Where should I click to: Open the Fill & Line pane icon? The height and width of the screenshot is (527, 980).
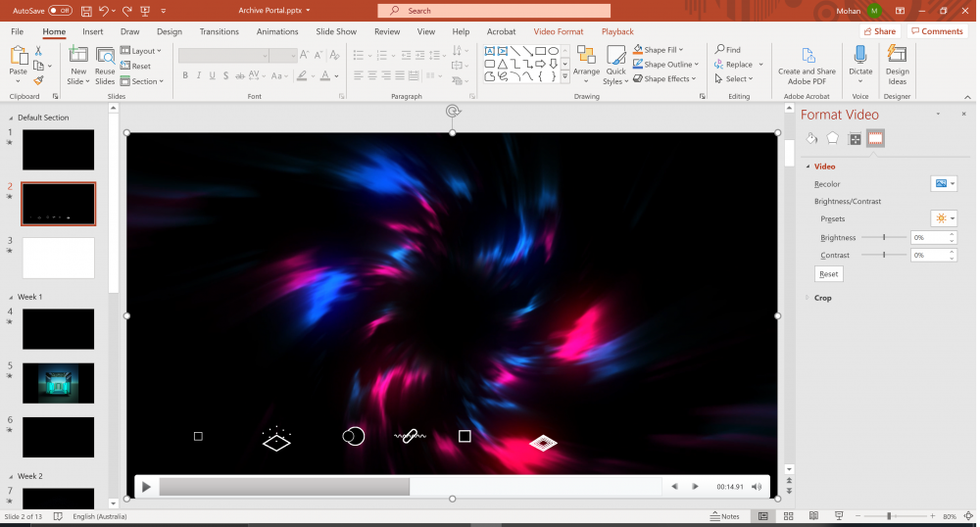pos(811,139)
